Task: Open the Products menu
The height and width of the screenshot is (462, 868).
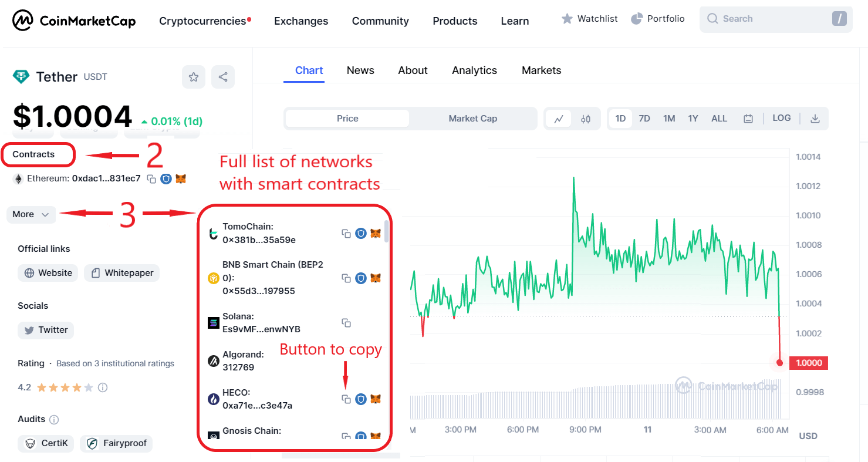Action: (455, 21)
